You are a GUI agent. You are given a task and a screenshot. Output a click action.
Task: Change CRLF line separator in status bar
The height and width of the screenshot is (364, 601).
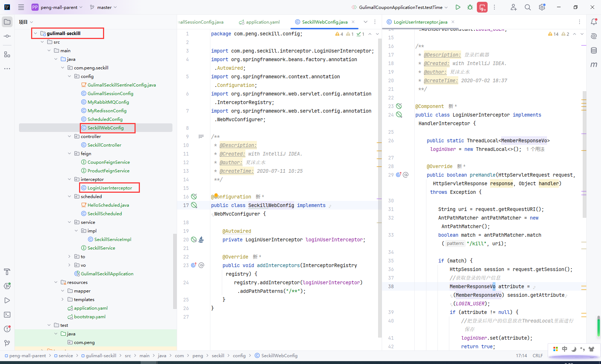(538, 355)
